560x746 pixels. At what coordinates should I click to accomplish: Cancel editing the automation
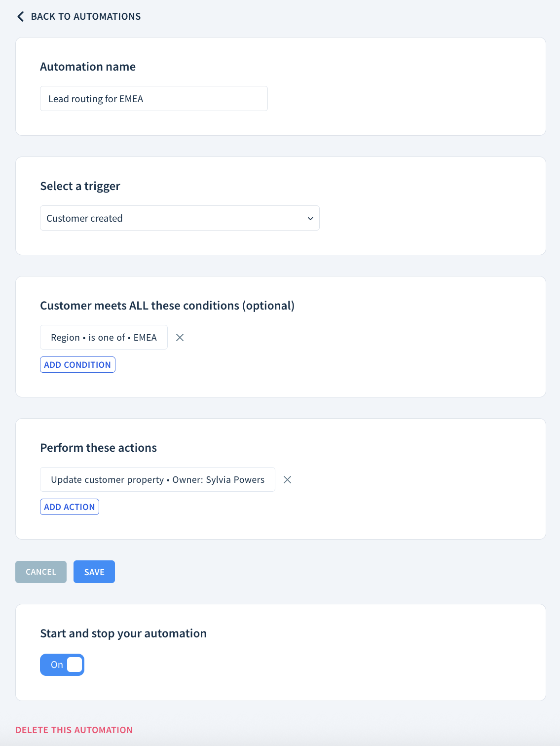40,571
